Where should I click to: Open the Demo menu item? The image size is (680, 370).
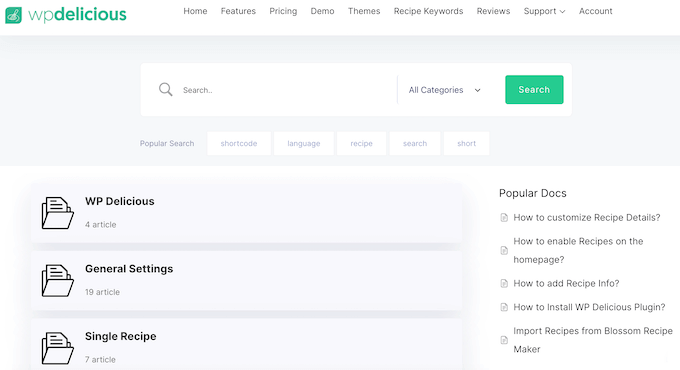[x=322, y=11]
